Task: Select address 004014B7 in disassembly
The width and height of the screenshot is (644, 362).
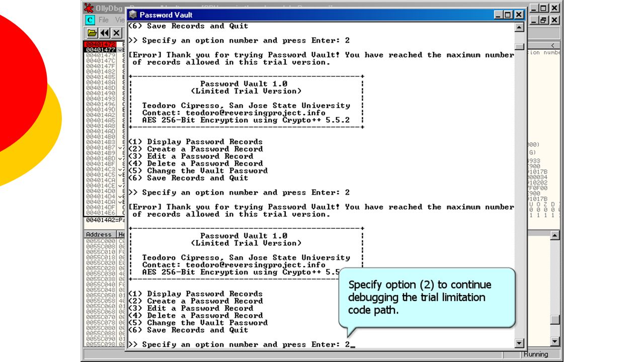Action: (101, 148)
